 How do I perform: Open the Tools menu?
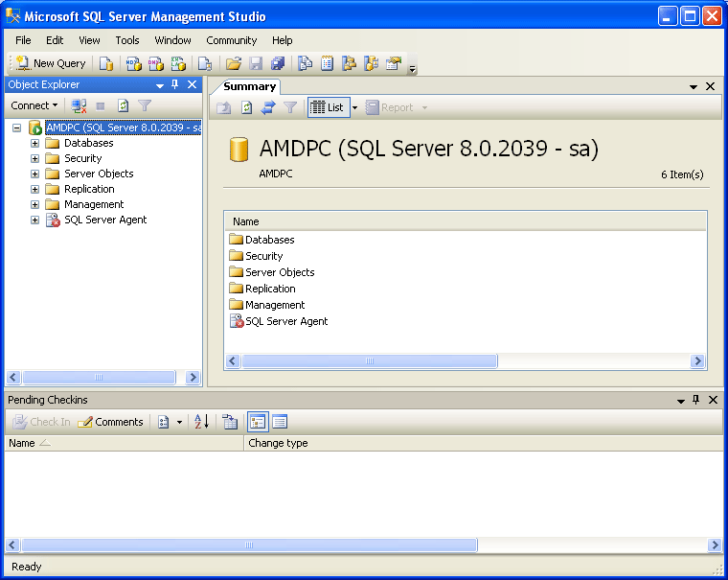[127, 40]
